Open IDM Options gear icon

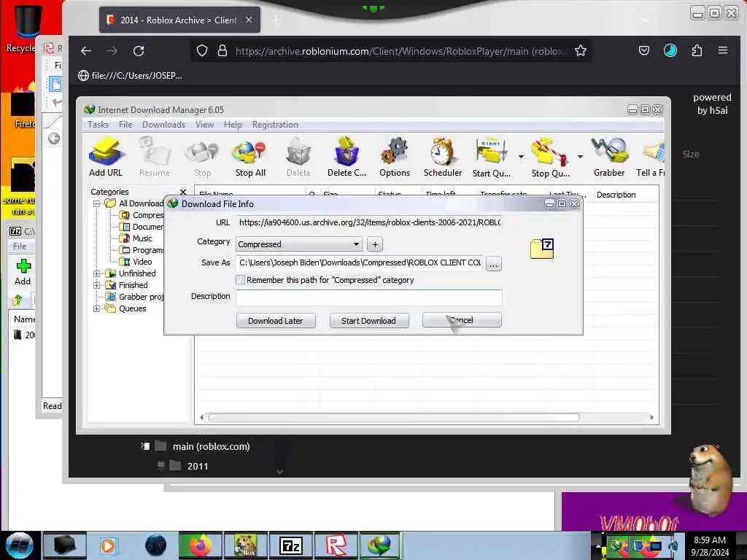pos(395,157)
